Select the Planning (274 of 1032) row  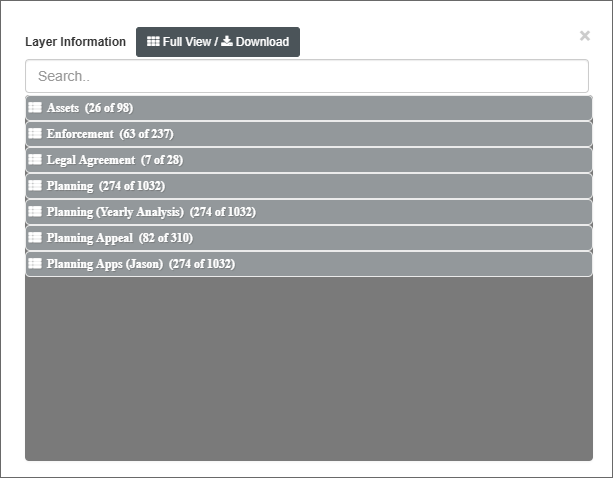[105, 186]
